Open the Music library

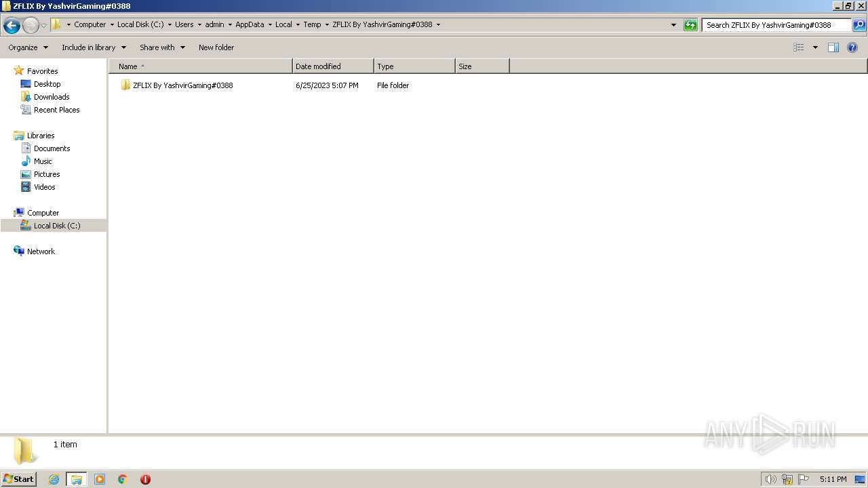point(43,161)
